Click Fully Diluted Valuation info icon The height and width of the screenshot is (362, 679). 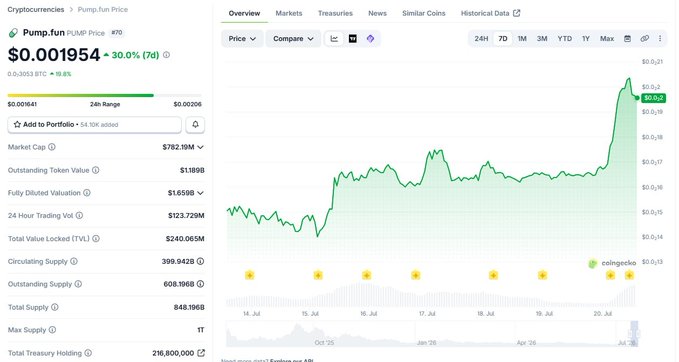point(87,193)
